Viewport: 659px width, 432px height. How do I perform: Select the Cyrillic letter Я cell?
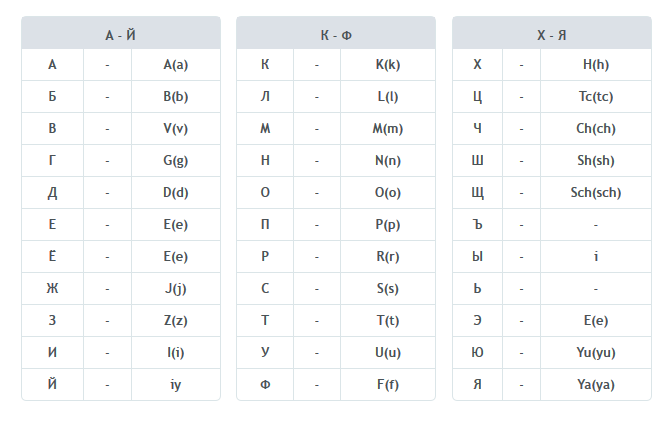click(477, 385)
